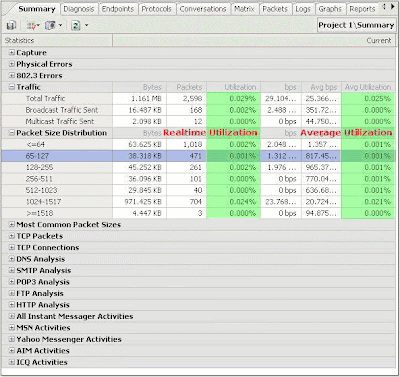This screenshot has width=400, height=377.
Task: Click the Statistics column header
Action: (57, 41)
